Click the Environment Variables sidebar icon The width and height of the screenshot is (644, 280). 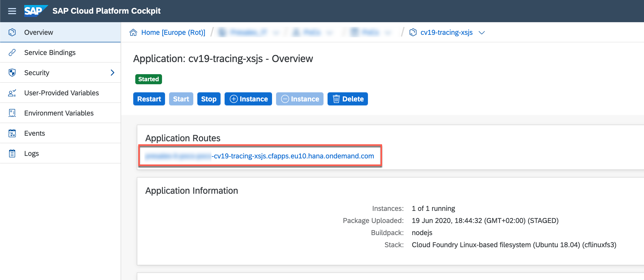tap(12, 113)
